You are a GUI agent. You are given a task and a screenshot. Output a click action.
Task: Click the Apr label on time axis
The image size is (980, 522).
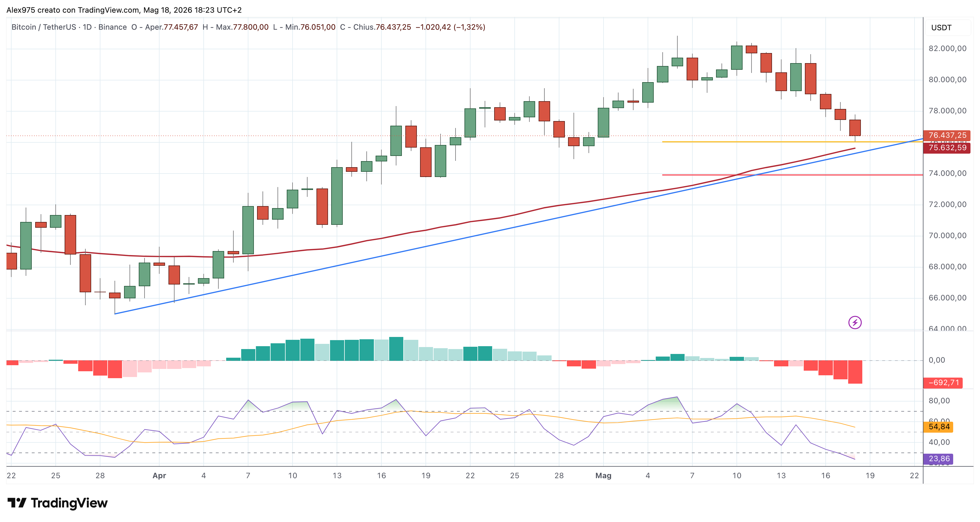tap(159, 476)
